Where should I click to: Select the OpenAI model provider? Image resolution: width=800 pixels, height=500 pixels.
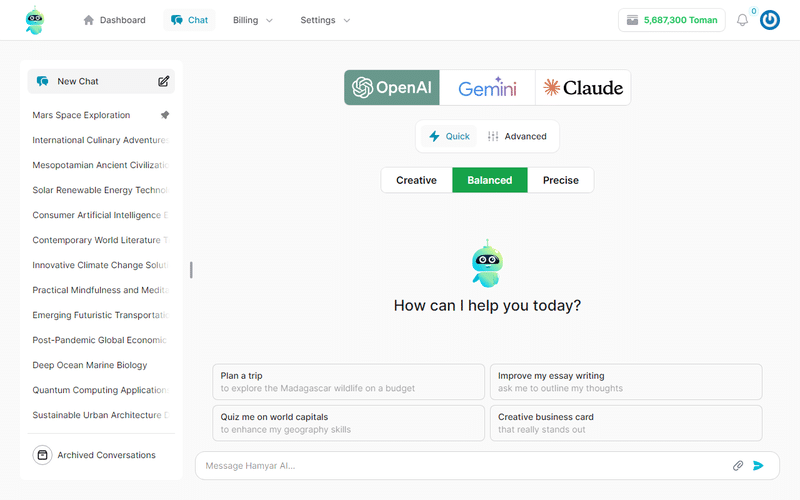392,88
